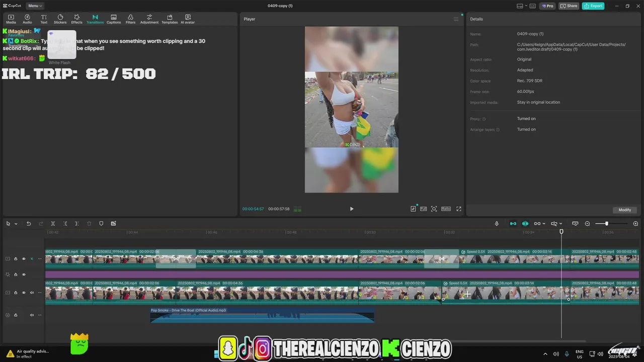This screenshot has width=644, height=362.
Task: Undo the last edit
Action: coord(29,224)
